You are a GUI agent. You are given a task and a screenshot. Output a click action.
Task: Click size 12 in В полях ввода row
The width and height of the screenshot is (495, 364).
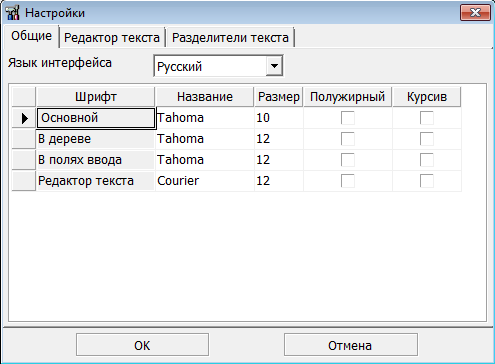279,160
